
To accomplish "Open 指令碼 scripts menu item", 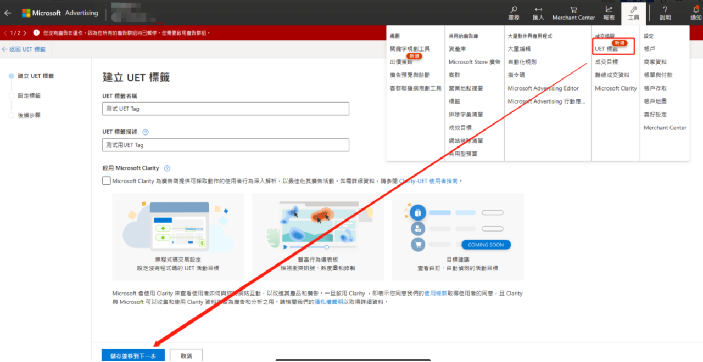I will tap(516, 75).
